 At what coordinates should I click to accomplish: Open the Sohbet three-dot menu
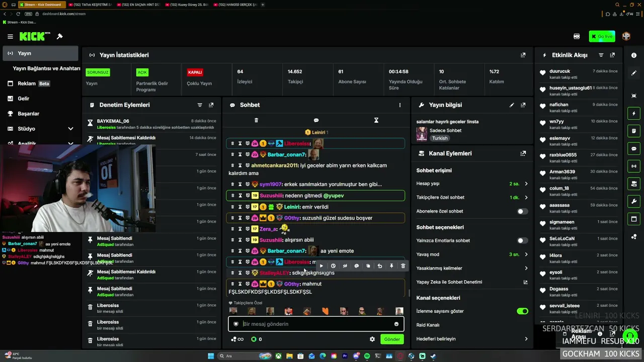[x=400, y=105]
